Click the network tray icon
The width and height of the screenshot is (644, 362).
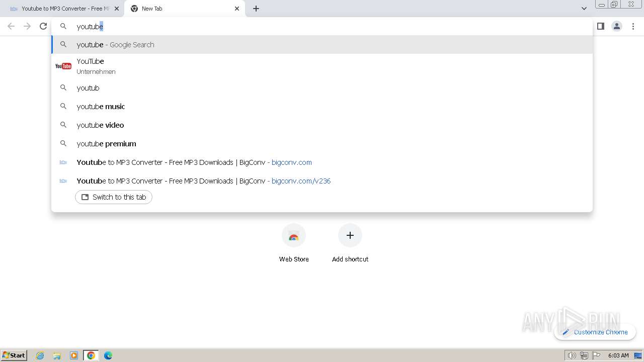click(x=584, y=355)
